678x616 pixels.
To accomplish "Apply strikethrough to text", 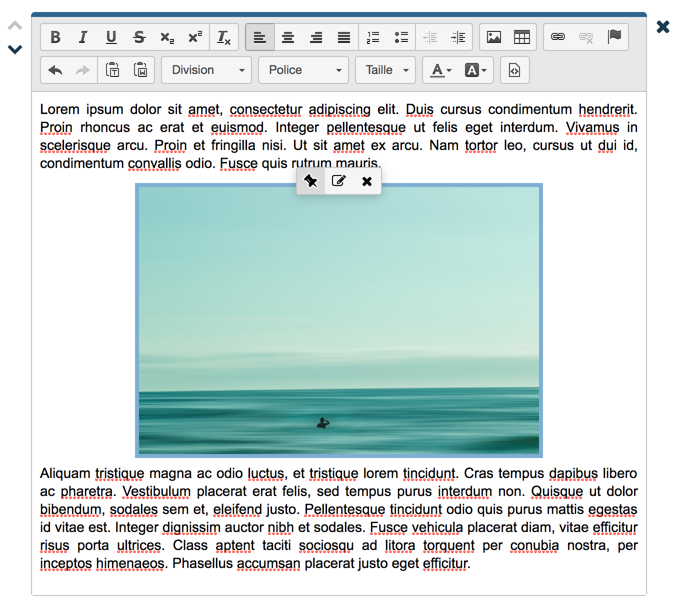I will tap(139, 37).
